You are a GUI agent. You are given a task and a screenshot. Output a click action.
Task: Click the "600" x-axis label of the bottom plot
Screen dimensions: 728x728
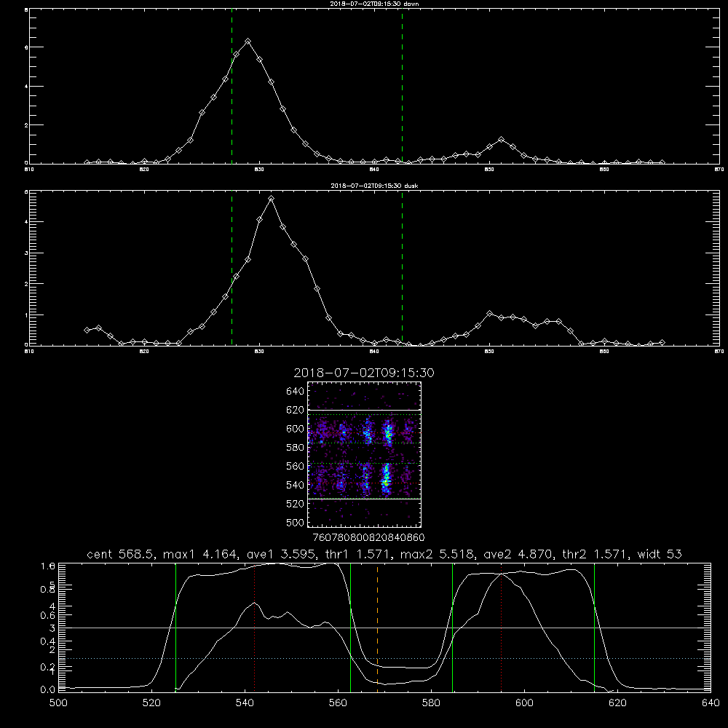(524, 703)
